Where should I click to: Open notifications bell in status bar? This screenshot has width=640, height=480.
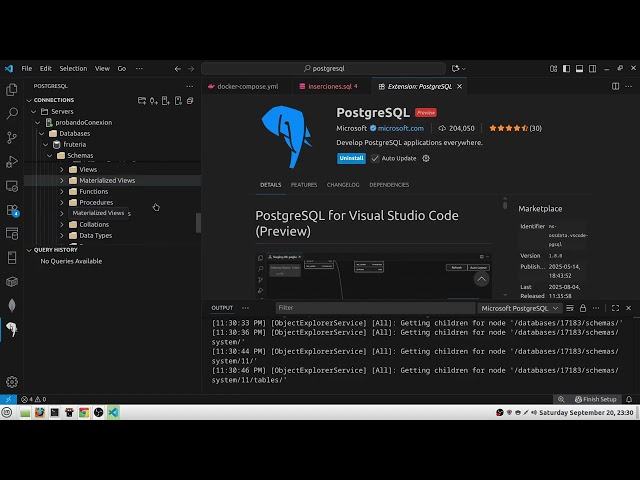(x=629, y=399)
